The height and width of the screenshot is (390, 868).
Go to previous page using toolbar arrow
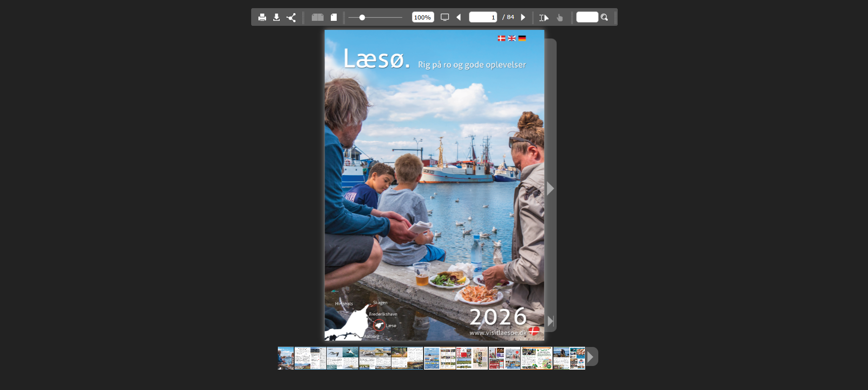click(x=459, y=18)
